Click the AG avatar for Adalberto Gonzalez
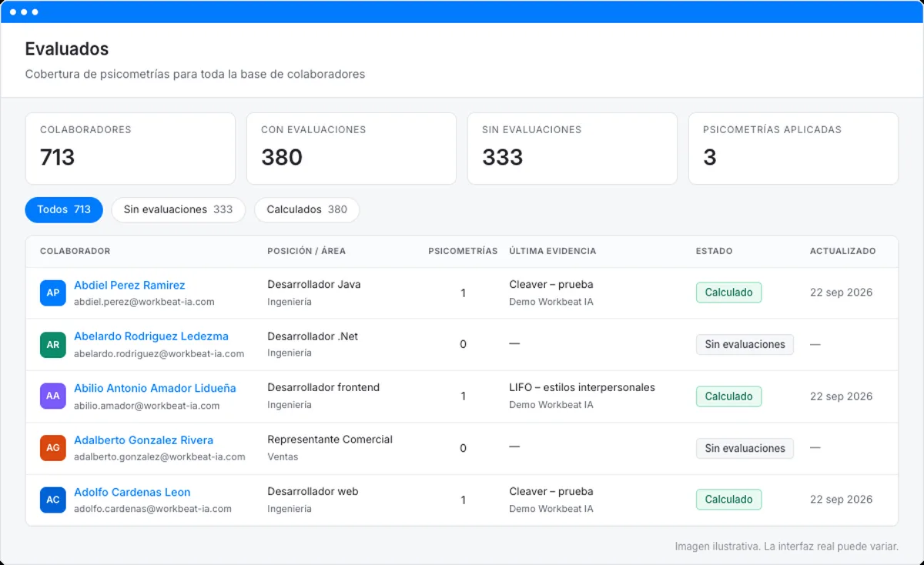Image resolution: width=924 pixels, height=565 pixels. [x=52, y=448]
